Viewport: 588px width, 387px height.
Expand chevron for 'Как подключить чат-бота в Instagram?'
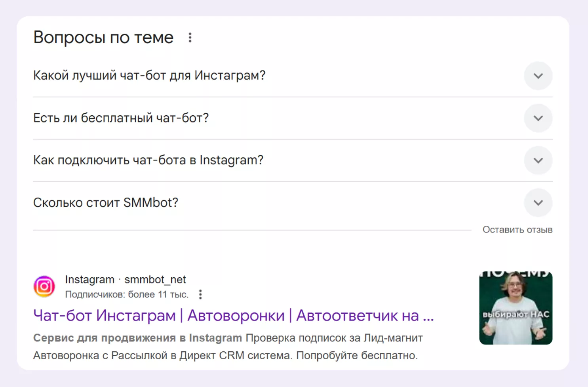(538, 160)
